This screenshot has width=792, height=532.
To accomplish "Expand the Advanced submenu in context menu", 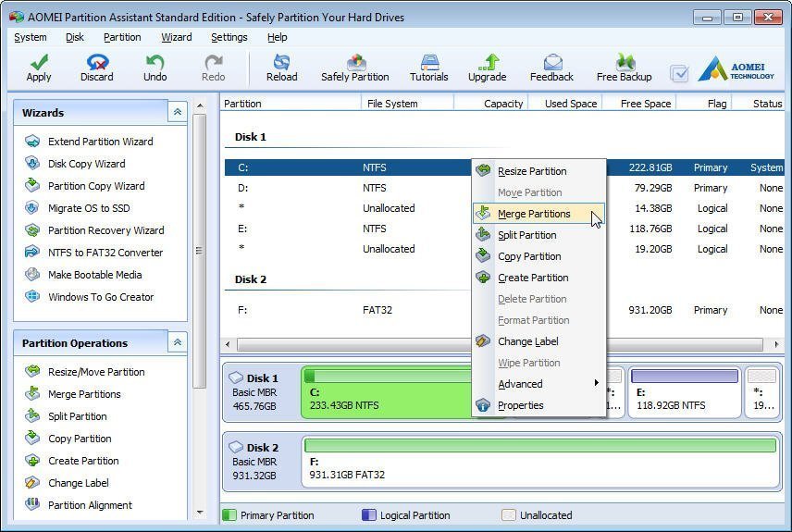I will pyautogui.click(x=538, y=384).
